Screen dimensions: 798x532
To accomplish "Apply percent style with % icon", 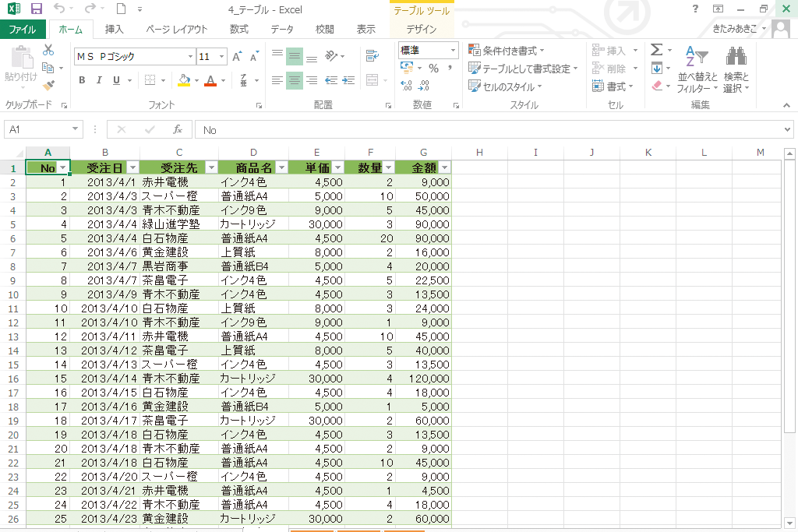I will click(x=433, y=68).
